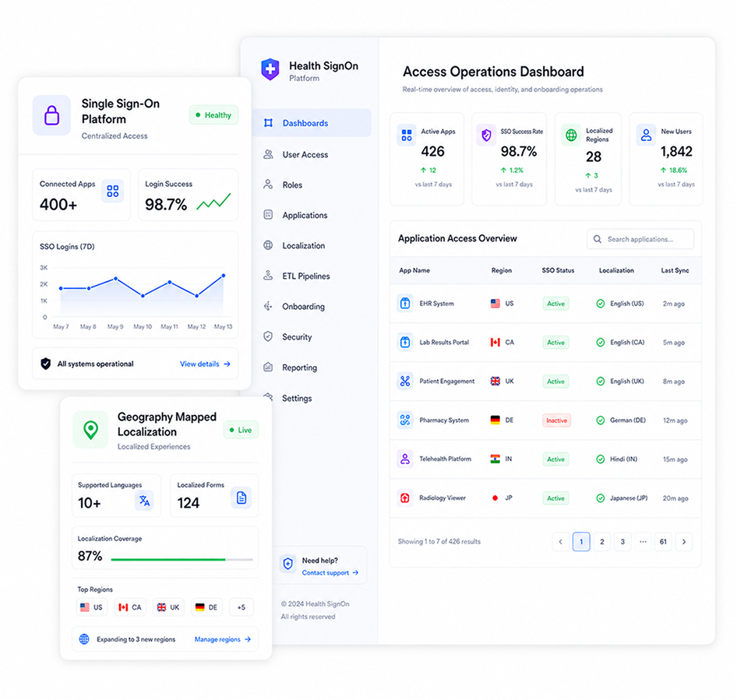Click the Localization Coverage progress bar
The width and height of the screenshot is (737, 700).
(x=182, y=560)
